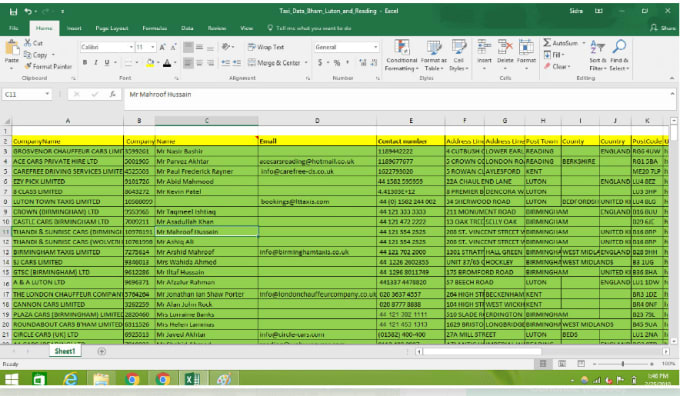Image resolution: width=680 pixels, height=396 pixels.
Task: Open the Fill dropdown
Action: point(554,55)
